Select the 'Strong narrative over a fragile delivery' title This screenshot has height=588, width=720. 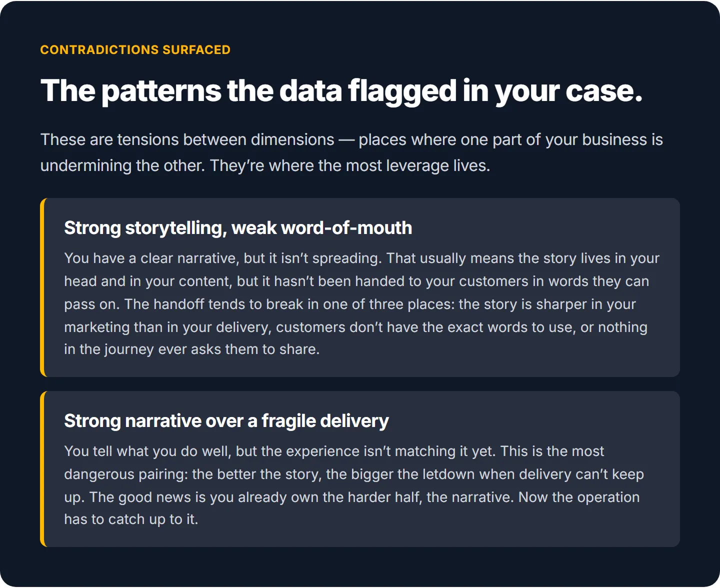226,421
